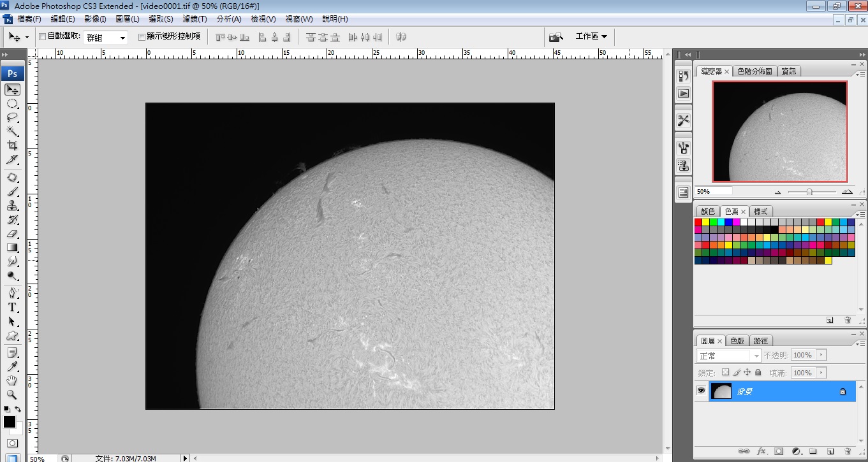Click the foreground color swatch
This screenshot has height=462, width=868.
pyautogui.click(x=9, y=422)
